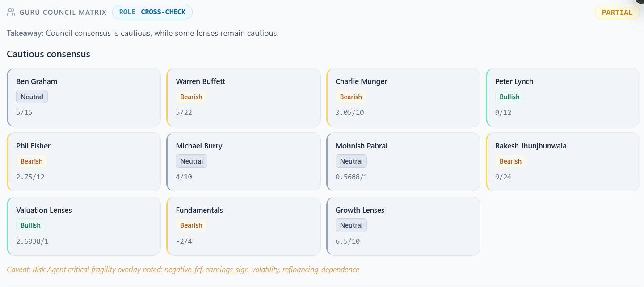Click Rakesh Jhunjhunwala's Bearish tag
Screen dimensions: 644x287
click(510, 161)
